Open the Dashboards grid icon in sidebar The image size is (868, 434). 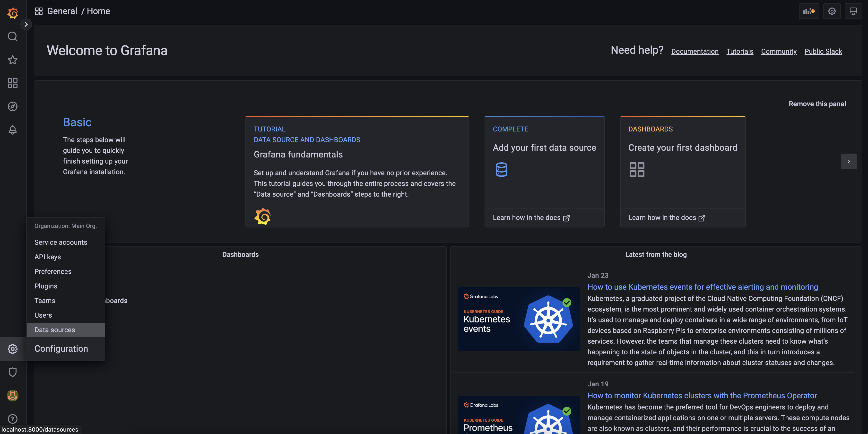[13, 83]
